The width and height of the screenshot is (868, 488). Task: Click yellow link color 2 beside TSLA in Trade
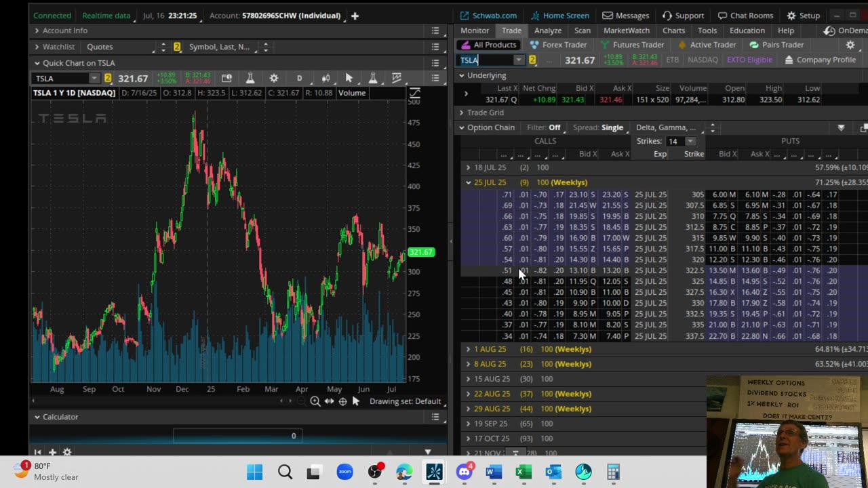coord(532,60)
